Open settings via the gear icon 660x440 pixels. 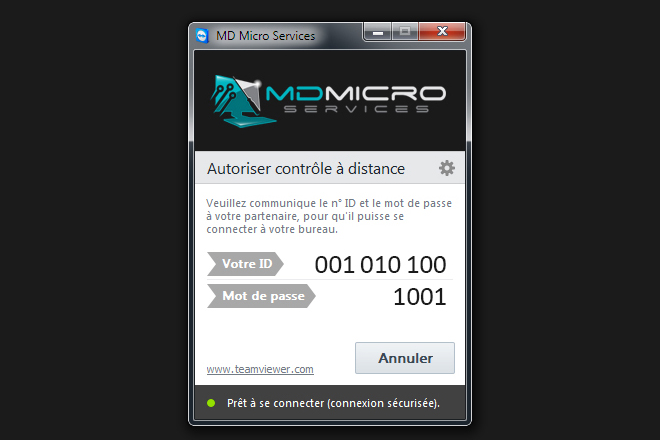[x=447, y=168]
